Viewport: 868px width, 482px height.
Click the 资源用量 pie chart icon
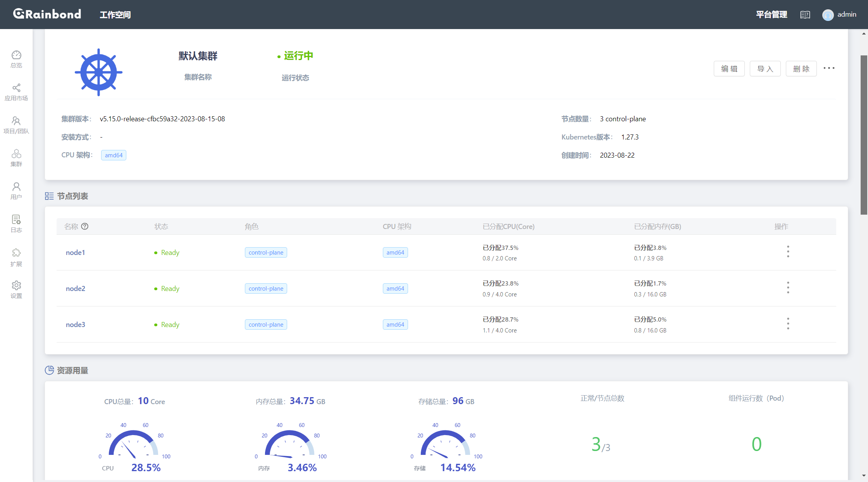tap(49, 370)
